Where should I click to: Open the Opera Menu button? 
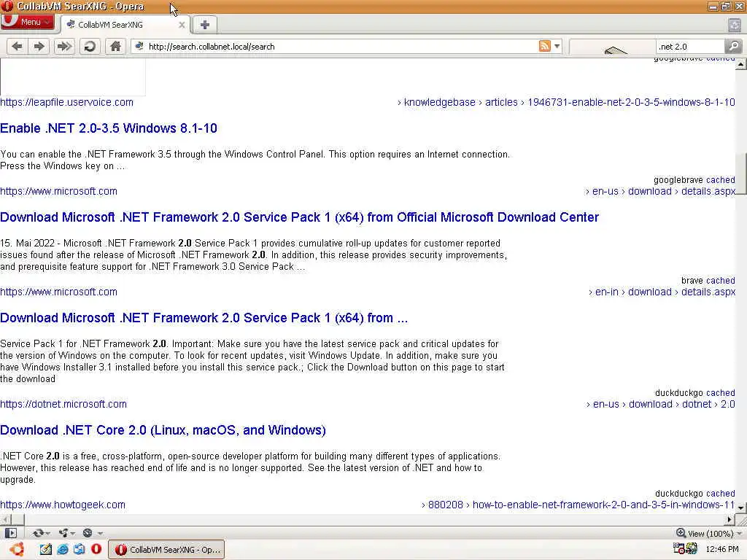pyautogui.click(x=27, y=22)
